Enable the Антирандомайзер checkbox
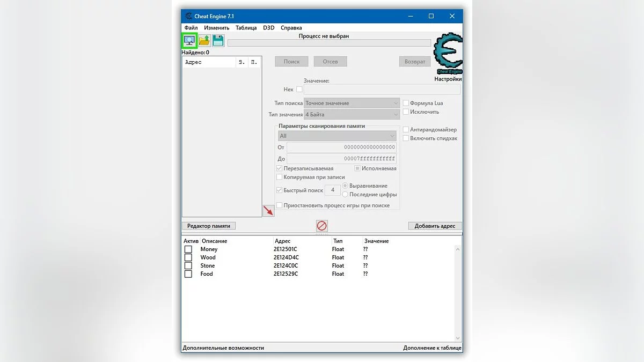 click(406, 130)
